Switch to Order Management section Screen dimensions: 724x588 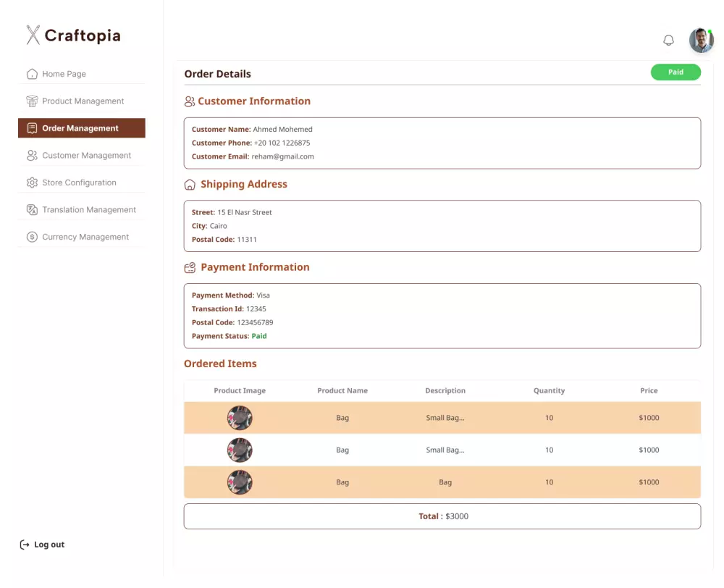[81, 127]
